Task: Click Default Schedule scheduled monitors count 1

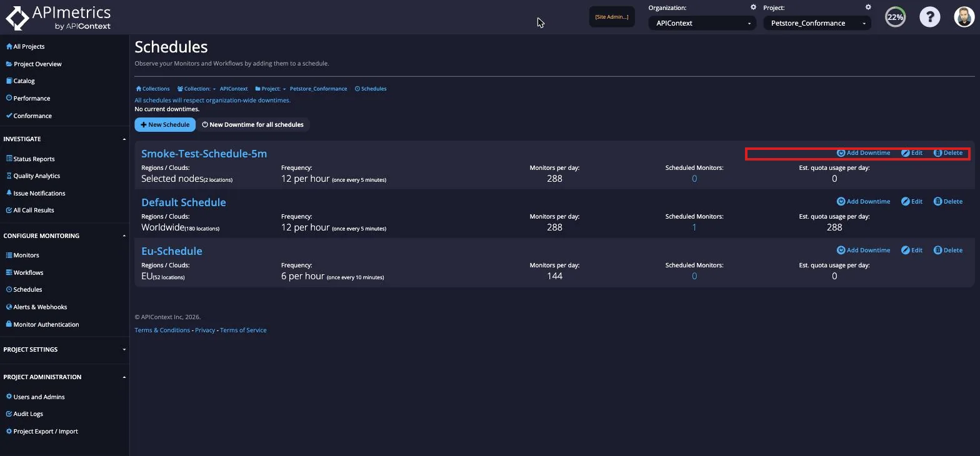Action: point(694,227)
